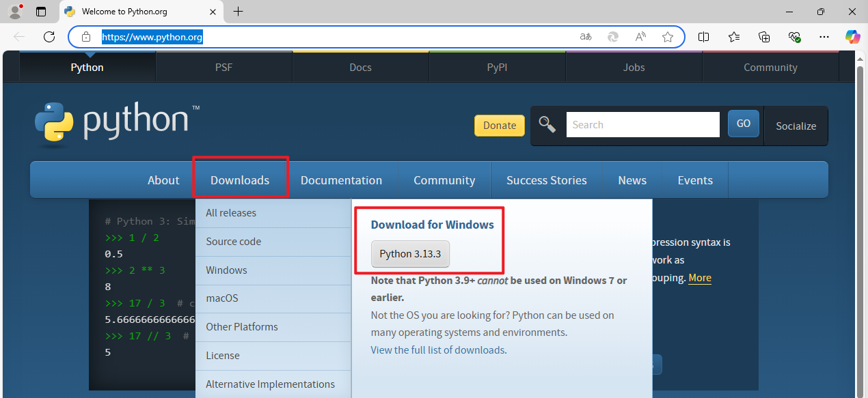Expand the Settings and more ellipsis menu
This screenshot has width=868, height=398.
823,37
